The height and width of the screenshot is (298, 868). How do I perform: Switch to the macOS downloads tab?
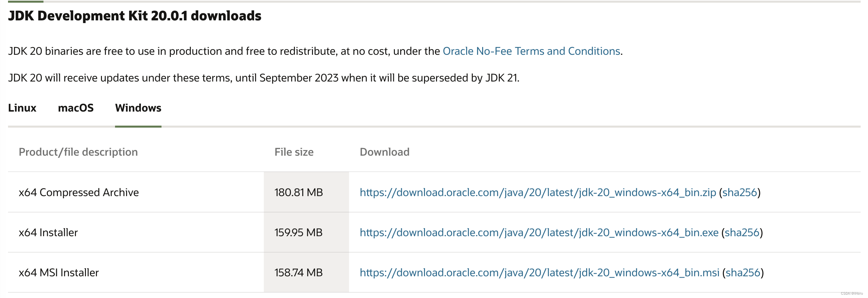[x=76, y=108]
